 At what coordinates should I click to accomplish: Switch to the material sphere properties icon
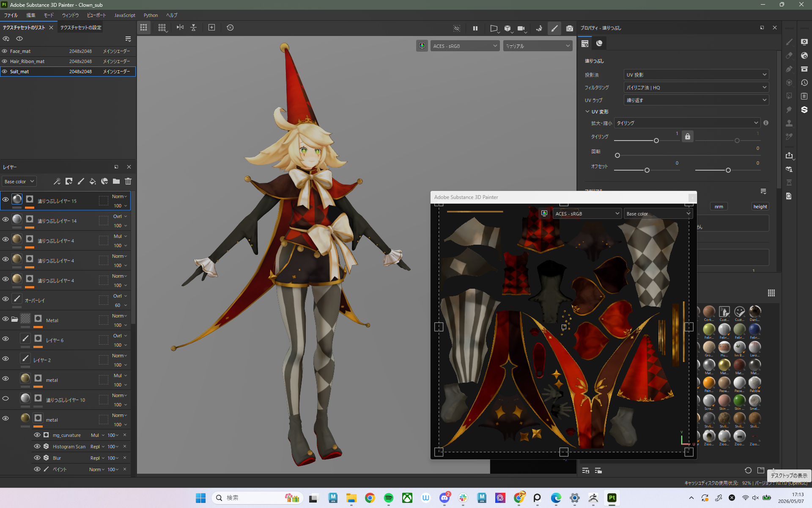[599, 43]
